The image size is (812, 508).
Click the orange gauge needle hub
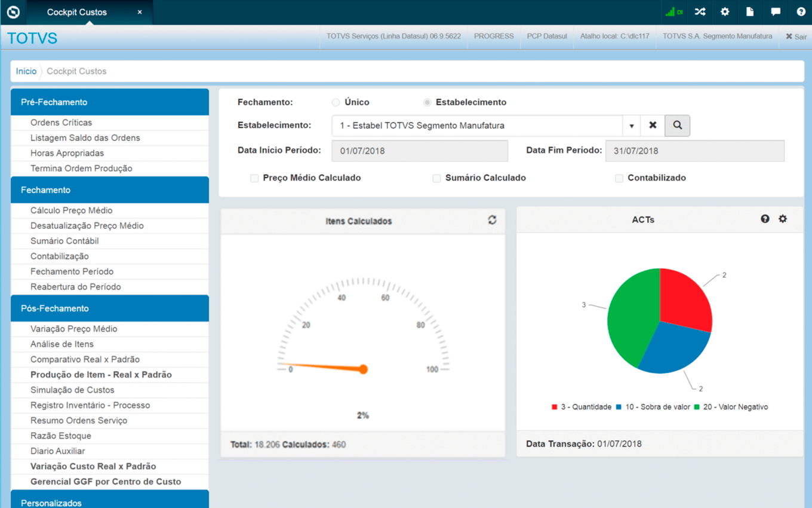[x=363, y=369]
